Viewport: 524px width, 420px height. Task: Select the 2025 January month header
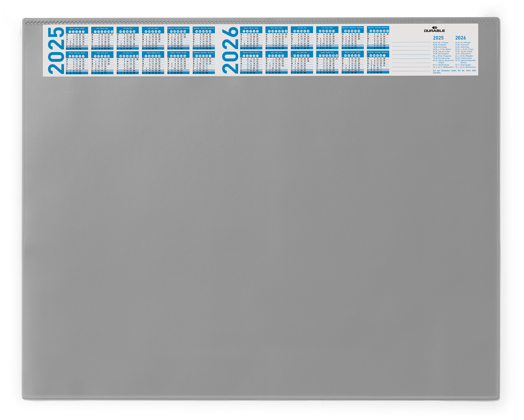[x=77, y=28]
